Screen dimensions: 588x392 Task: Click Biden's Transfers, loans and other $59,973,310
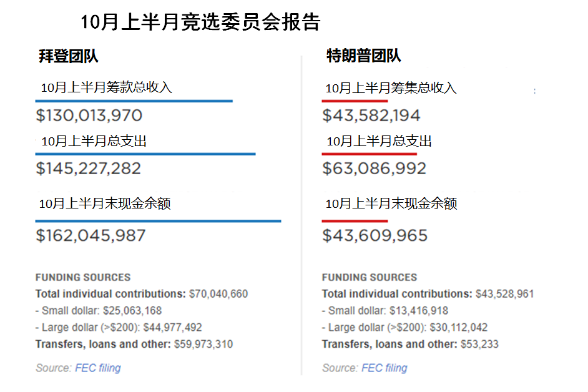pos(134,345)
